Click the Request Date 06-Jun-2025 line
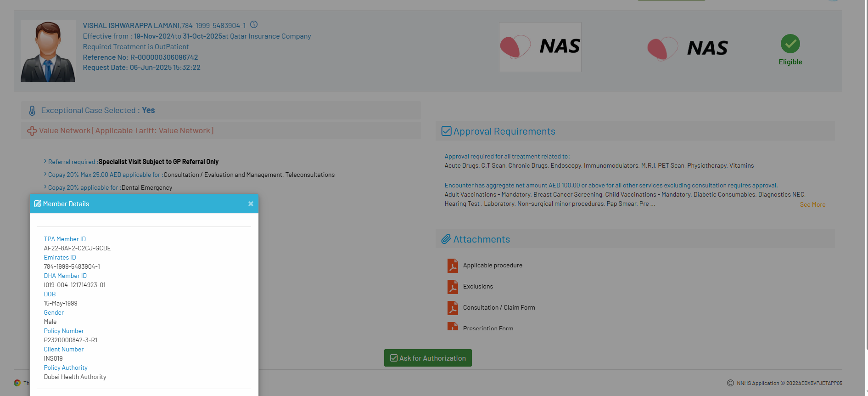Image resolution: width=868 pixels, height=396 pixels. pos(141,68)
